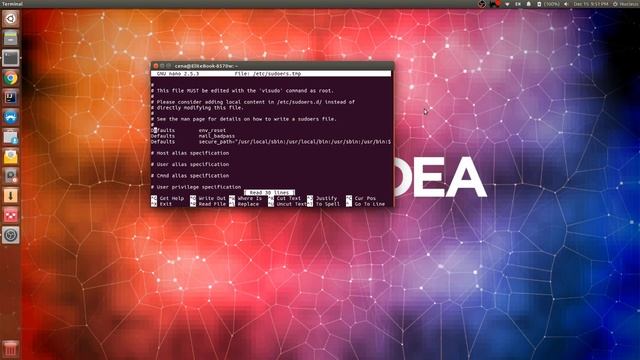Open the red square app in dock
The height and width of the screenshot is (360, 640).
point(11,216)
